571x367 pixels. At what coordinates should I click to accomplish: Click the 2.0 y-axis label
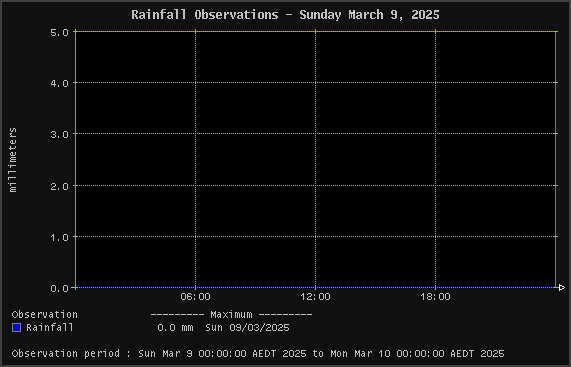59,186
